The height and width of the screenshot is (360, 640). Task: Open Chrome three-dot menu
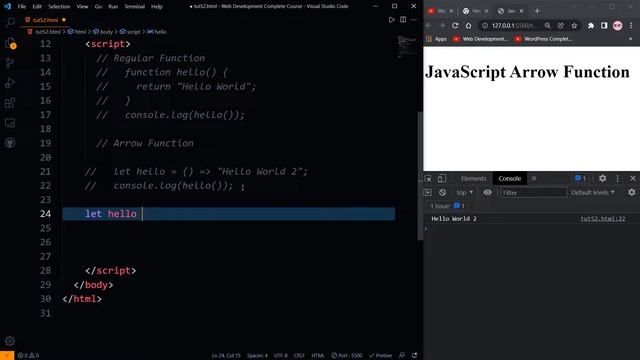pos(631,25)
